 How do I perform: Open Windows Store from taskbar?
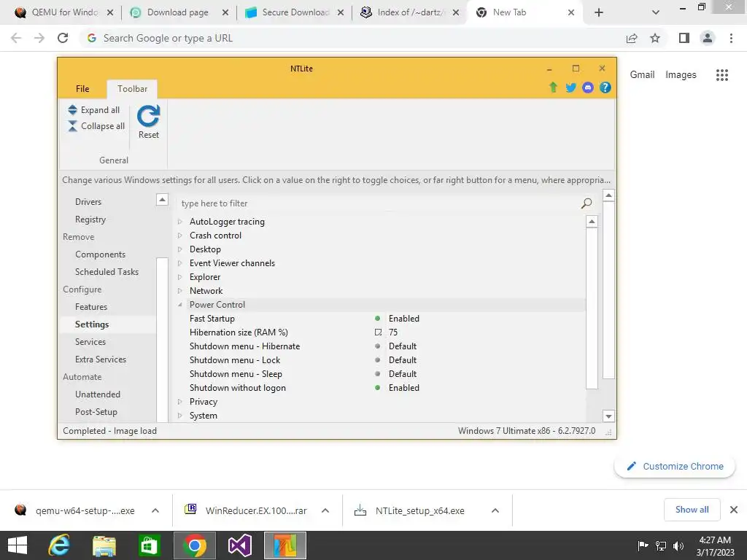point(150,545)
